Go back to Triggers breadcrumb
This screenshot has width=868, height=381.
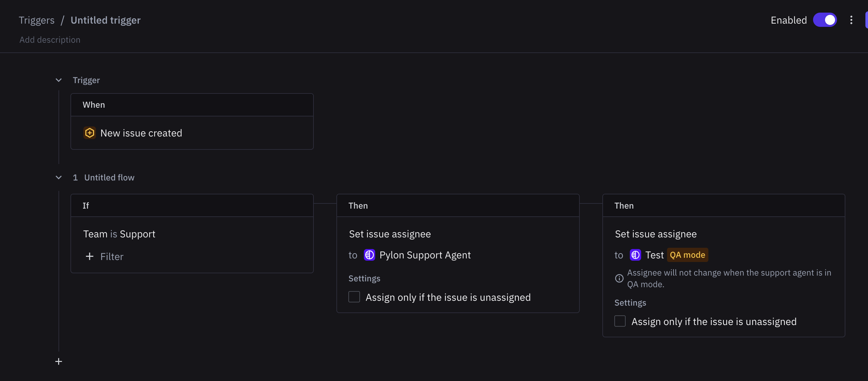[37, 20]
